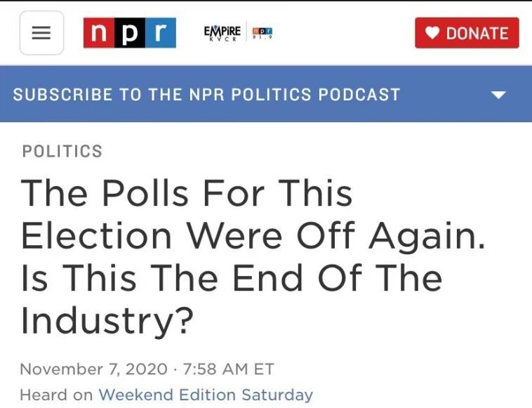Open the hamburger navigation menu

point(41,33)
